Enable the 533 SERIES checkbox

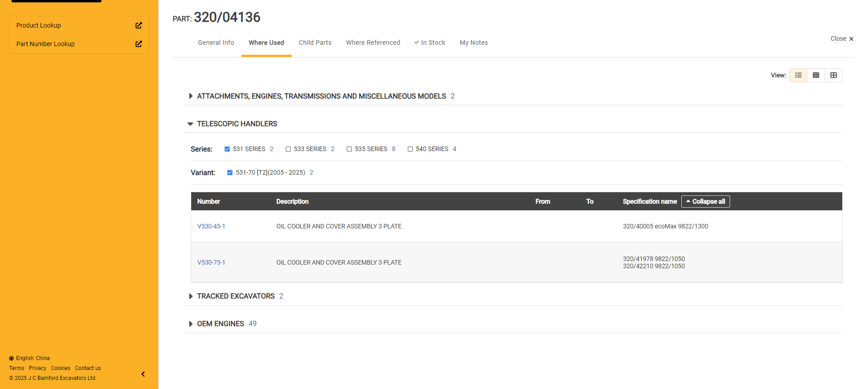[x=288, y=149]
